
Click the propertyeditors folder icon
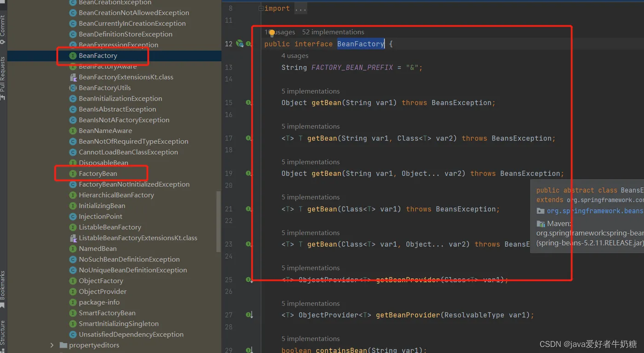[63, 345]
